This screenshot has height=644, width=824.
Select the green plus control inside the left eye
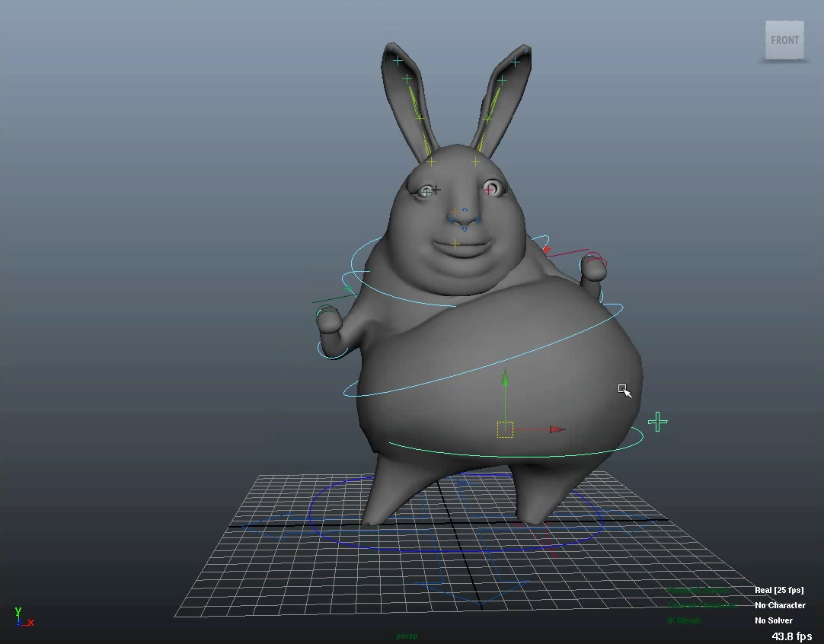pyautogui.click(x=426, y=193)
